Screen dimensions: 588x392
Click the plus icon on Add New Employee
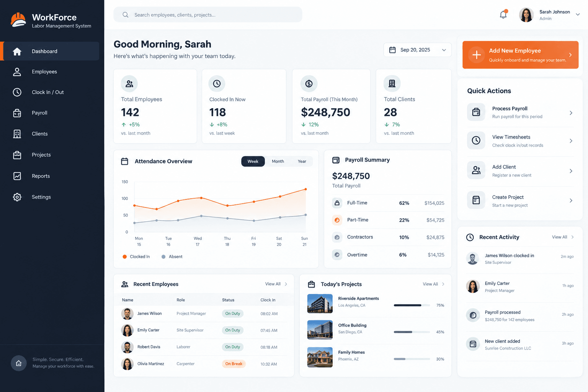[477, 55]
